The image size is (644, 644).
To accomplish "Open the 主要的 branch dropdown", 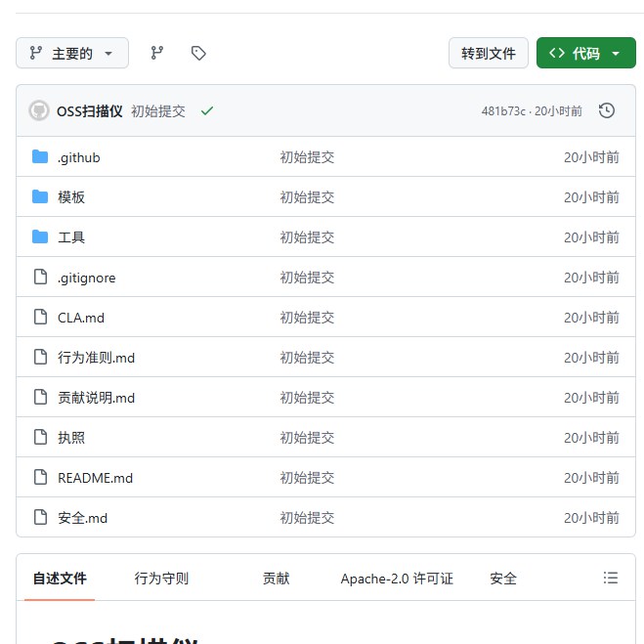I will (72, 53).
